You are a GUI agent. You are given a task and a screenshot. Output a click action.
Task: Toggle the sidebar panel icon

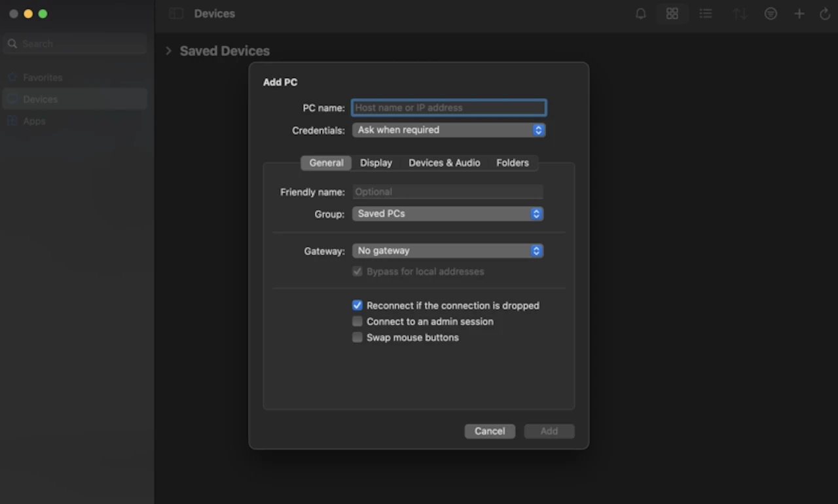[175, 14]
